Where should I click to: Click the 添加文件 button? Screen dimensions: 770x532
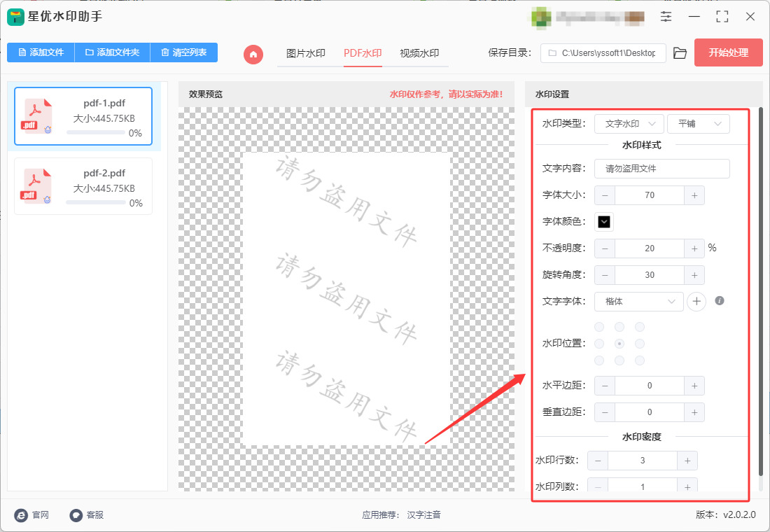tap(41, 52)
